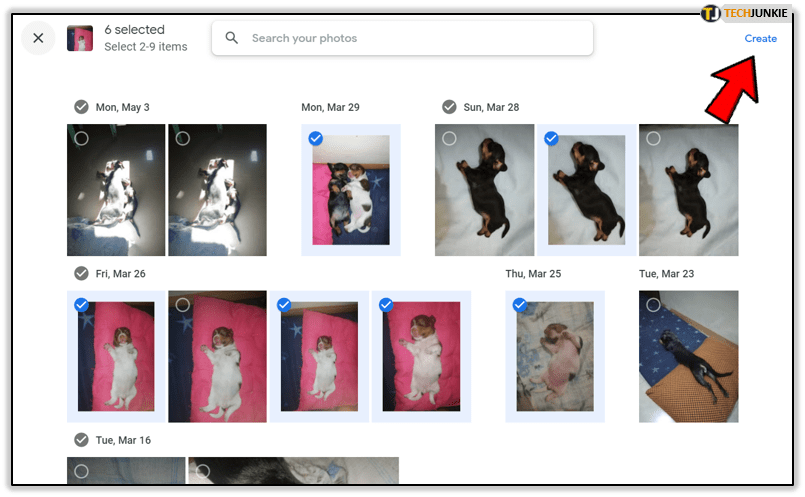
Task: Open the Tue, Mar 23 dog-on-cushion thumbnail
Action: click(x=689, y=360)
